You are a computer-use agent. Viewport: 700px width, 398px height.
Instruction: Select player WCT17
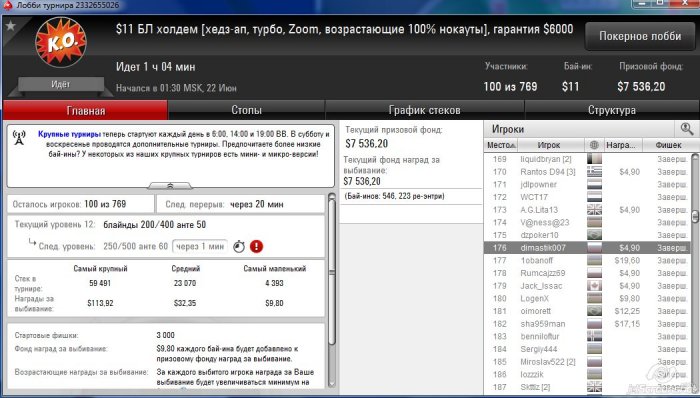tap(534, 197)
